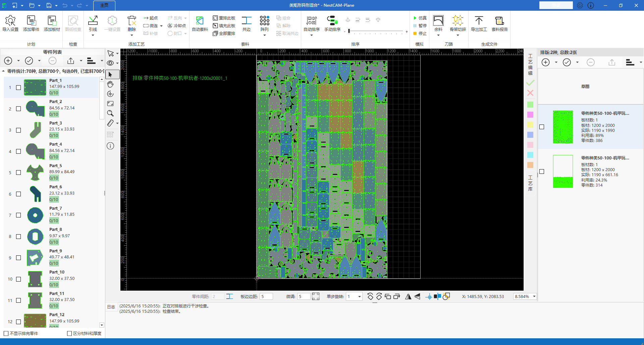The height and width of the screenshot is (345, 644).
Task: Expand the 阵列 array dropdown
Action: (x=265, y=35)
